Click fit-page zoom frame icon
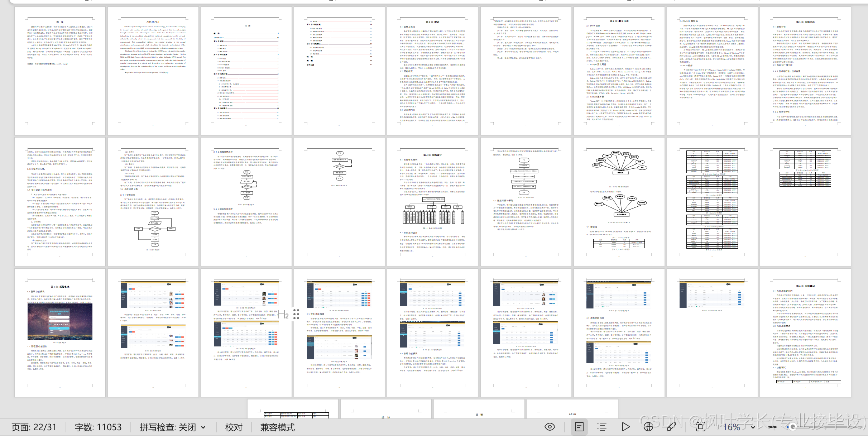The width and height of the screenshot is (868, 436). point(701,427)
